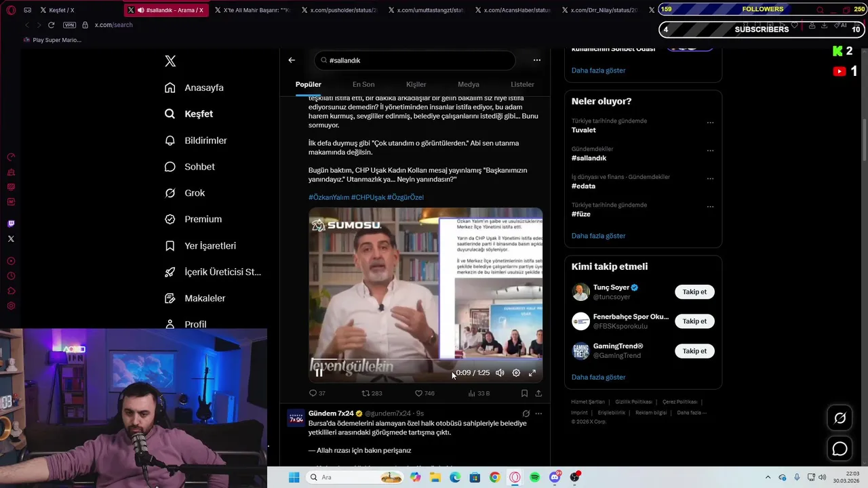Open Profil in sidebar
868x488 pixels.
point(185,324)
